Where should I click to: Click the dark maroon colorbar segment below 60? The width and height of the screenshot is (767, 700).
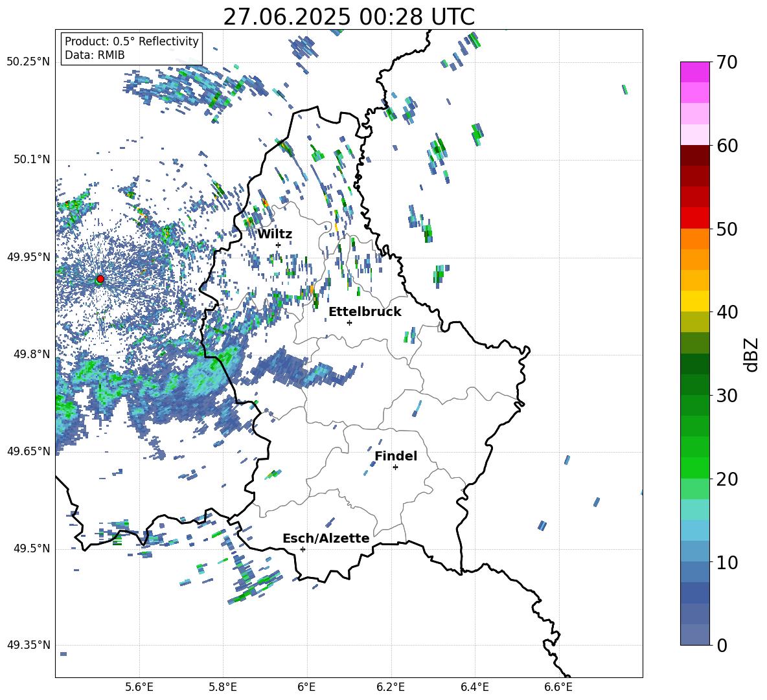coord(694,155)
